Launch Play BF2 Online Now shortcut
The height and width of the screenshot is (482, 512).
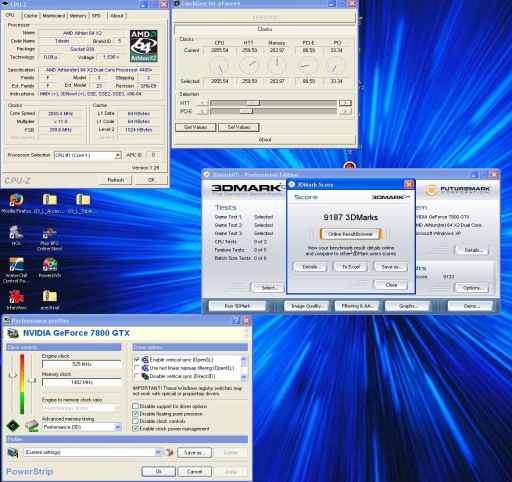(x=50, y=233)
